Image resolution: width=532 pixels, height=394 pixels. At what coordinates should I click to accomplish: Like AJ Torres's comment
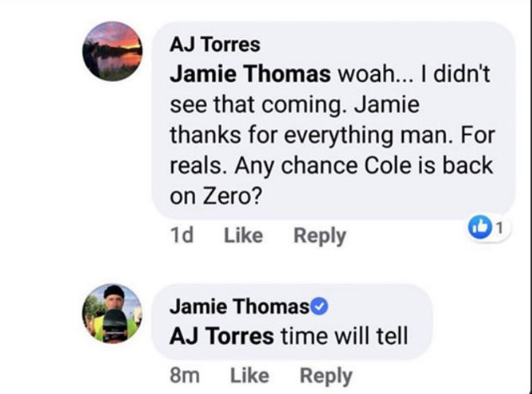(243, 236)
